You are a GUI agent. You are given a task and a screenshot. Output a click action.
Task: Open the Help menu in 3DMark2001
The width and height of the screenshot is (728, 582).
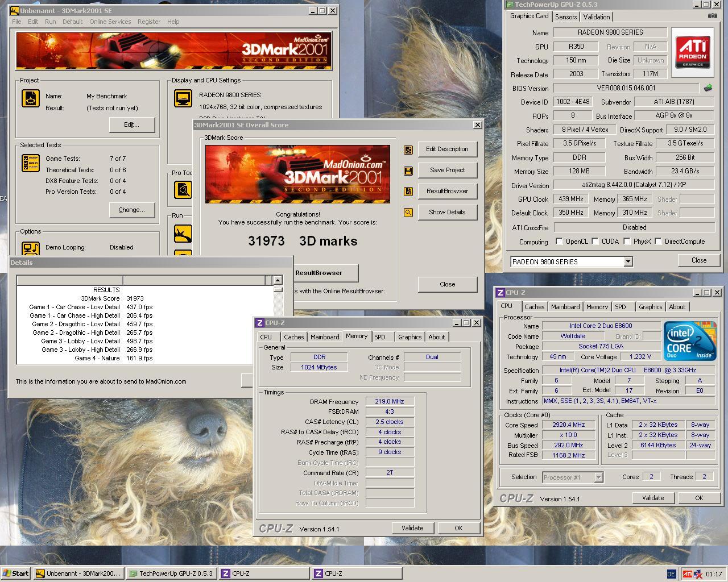(173, 22)
